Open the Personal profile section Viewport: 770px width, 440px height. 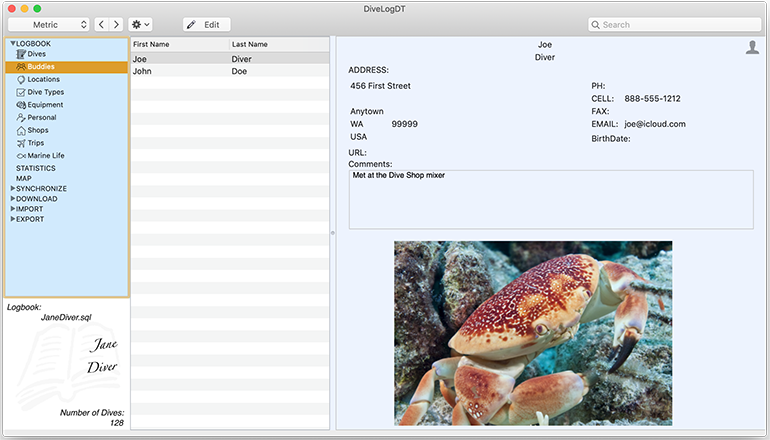tap(41, 118)
